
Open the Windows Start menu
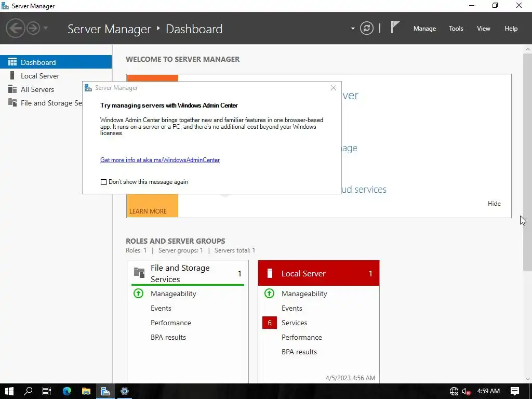[x=9, y=391]
